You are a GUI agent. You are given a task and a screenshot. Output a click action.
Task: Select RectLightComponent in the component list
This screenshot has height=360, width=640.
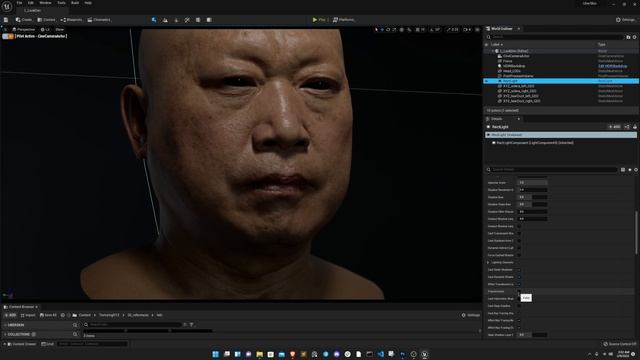point(534,143)
